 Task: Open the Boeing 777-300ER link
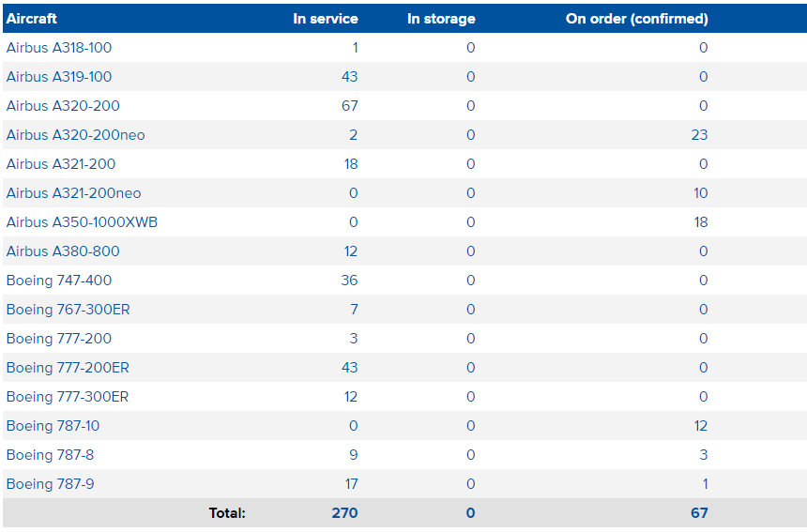pos(68,397)
